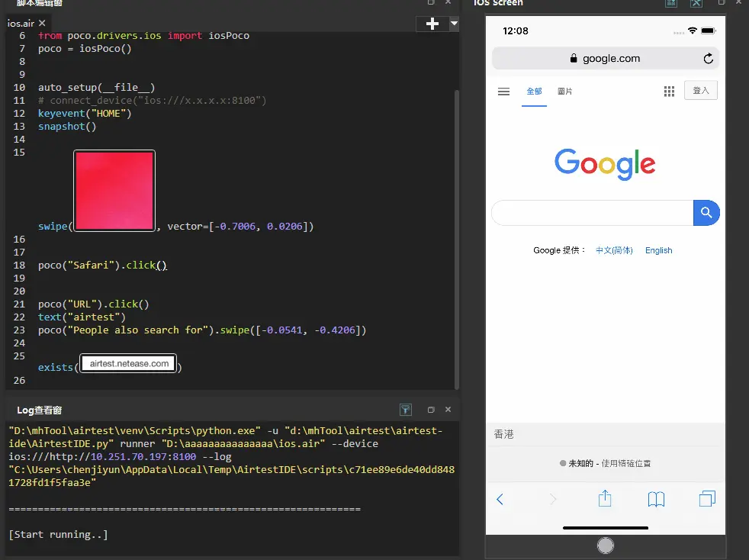Click the second icon in iOS screen header
This screenshot has height=560, width=749.
pyautogui.click(x=696, y=2)
